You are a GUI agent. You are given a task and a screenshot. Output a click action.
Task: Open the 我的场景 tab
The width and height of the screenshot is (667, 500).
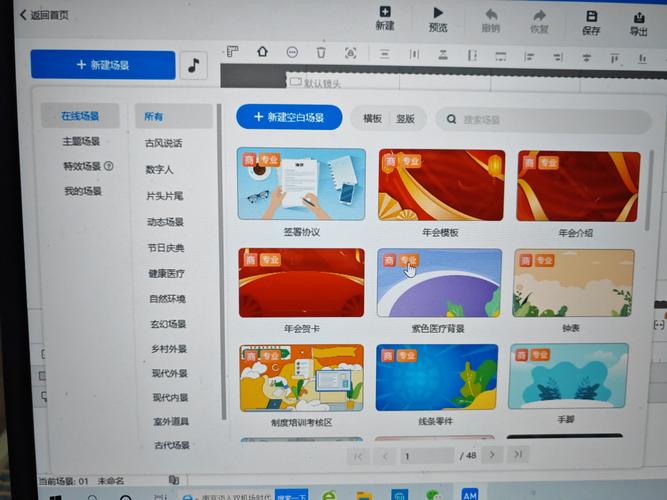coord(82,191)
